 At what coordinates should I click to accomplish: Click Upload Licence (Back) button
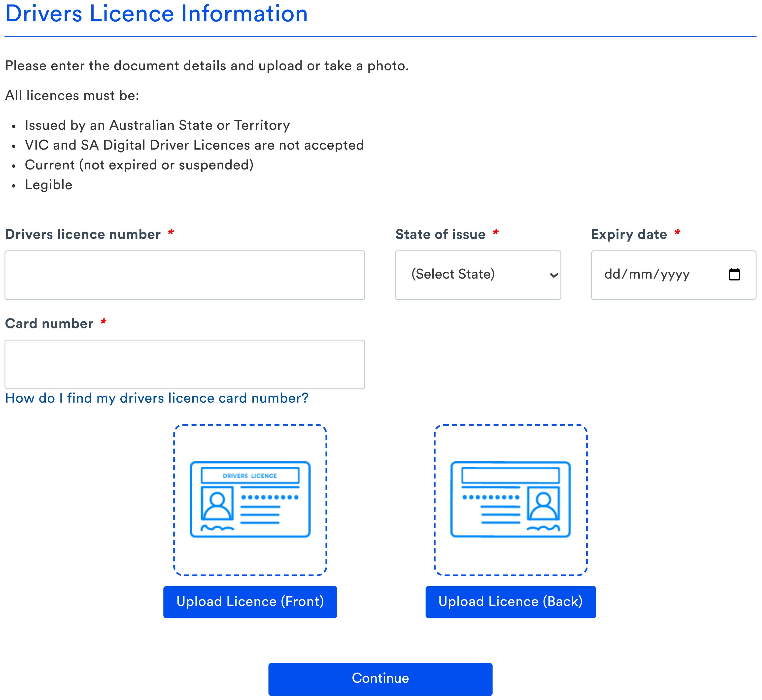click(x=511, y=602)
